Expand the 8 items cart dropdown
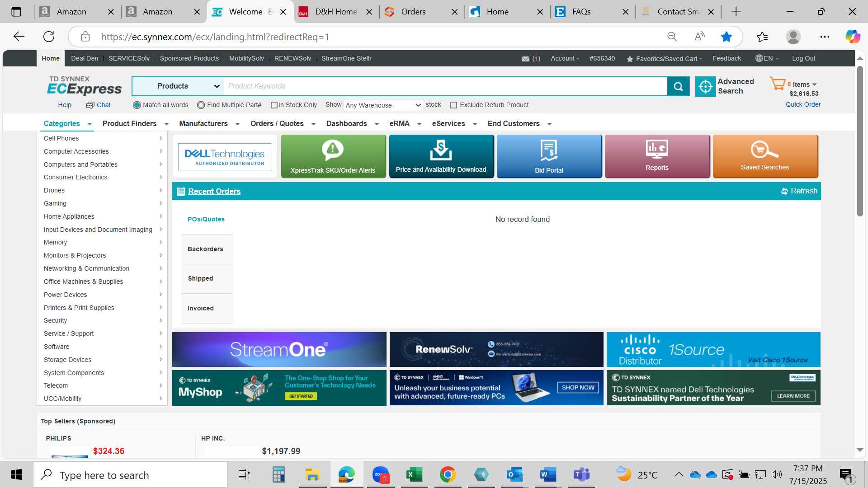The width and height of the screenshot is (868, 488). pyautogui.click(x=802, y=84)
